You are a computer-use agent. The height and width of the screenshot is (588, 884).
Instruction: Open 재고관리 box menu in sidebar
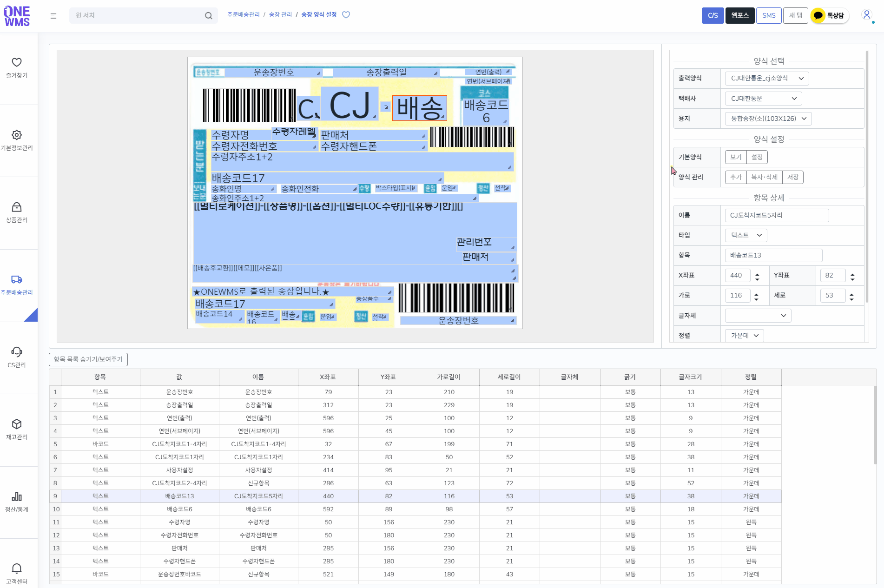(x=17, y=429)
